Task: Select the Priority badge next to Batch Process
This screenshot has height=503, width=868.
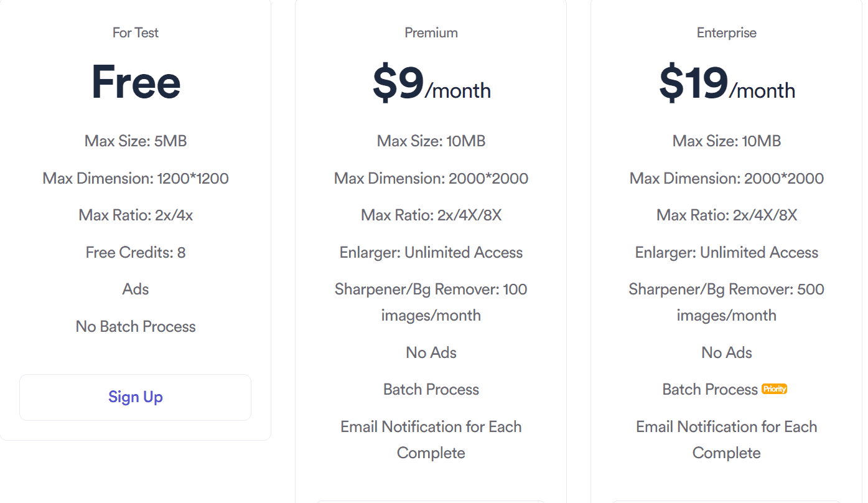Action: (774, 388)
